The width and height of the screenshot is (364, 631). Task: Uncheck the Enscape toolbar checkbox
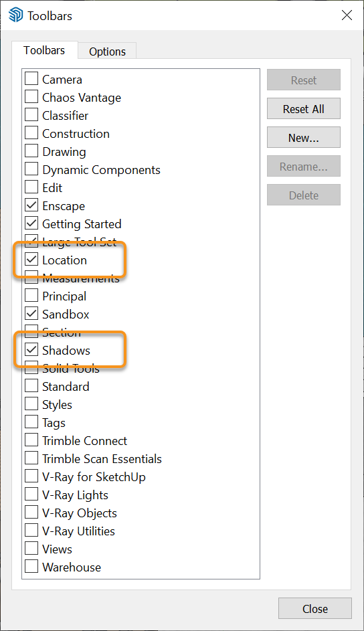31,205
